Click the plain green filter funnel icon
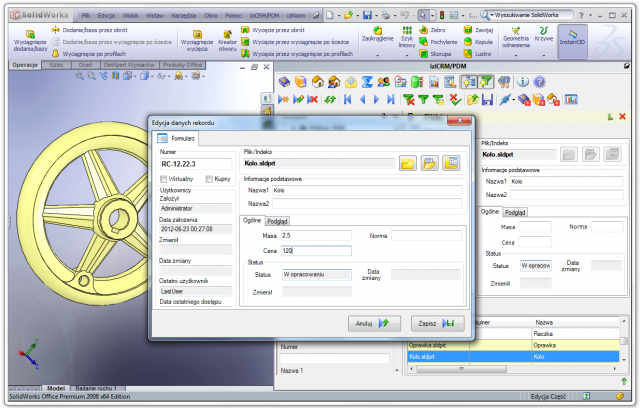Viewport: 640px width, 408px height. [x=423, y=99]
